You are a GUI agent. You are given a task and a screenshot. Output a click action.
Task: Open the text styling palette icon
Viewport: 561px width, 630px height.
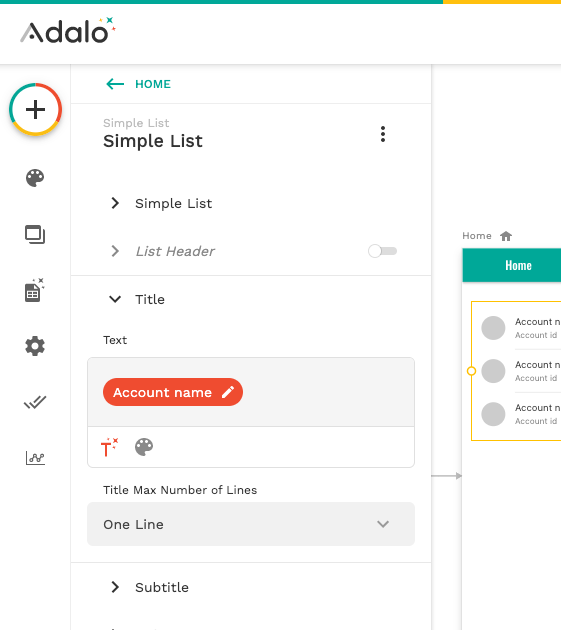click(x=144, y=447)
